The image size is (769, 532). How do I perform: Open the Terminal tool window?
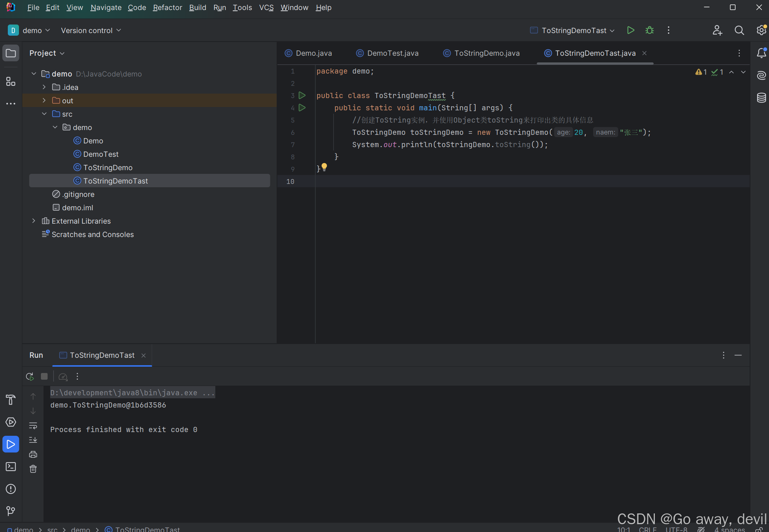tap(11, 467)
